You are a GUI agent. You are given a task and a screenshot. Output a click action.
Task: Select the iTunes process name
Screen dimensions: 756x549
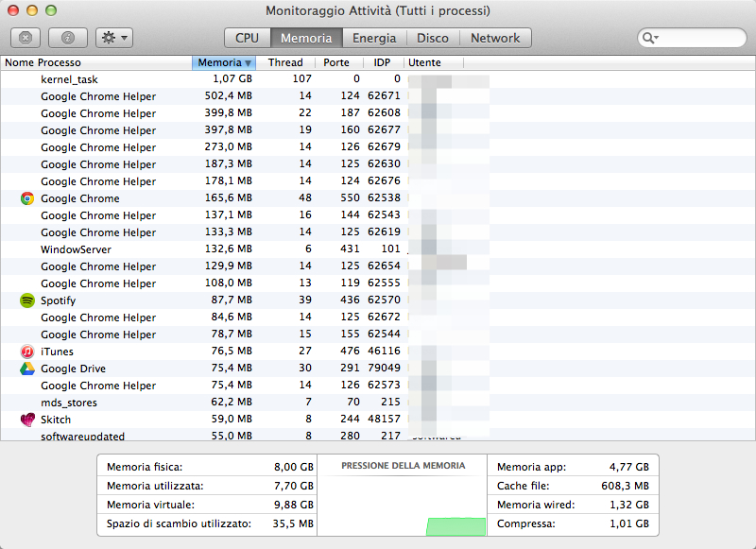tap(57, 352)
